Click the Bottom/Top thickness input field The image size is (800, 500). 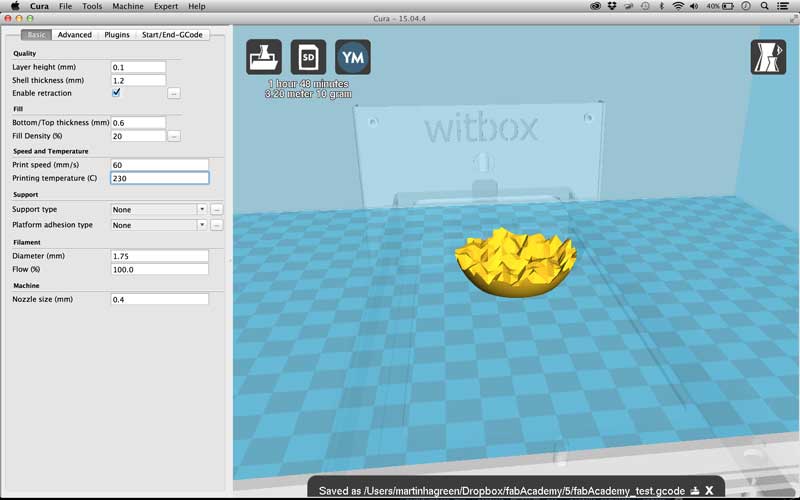[x=138, y=123]
